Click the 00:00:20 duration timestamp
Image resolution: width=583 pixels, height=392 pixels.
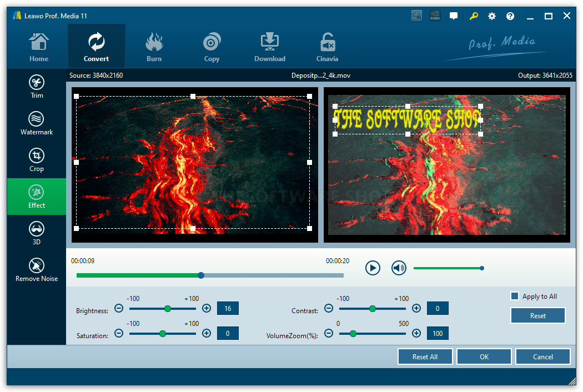[x=338, y=261]
